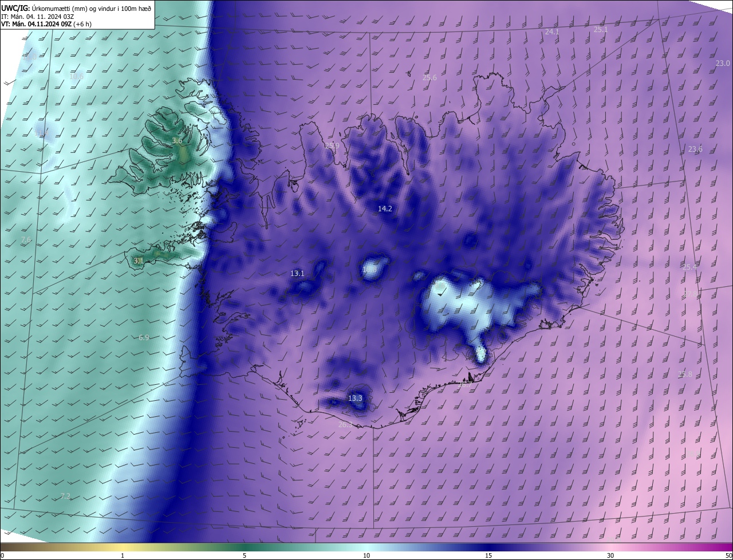Image resolution: width=733 pixels, height=560 pixels.
Task: Click the 15 tick on the color scale
Action: (x=488, y=555)
